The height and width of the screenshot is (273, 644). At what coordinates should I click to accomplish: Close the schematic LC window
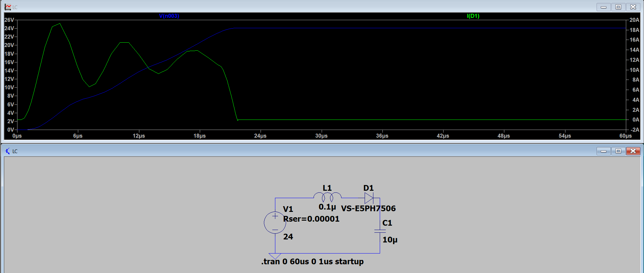tap(633, 151)
